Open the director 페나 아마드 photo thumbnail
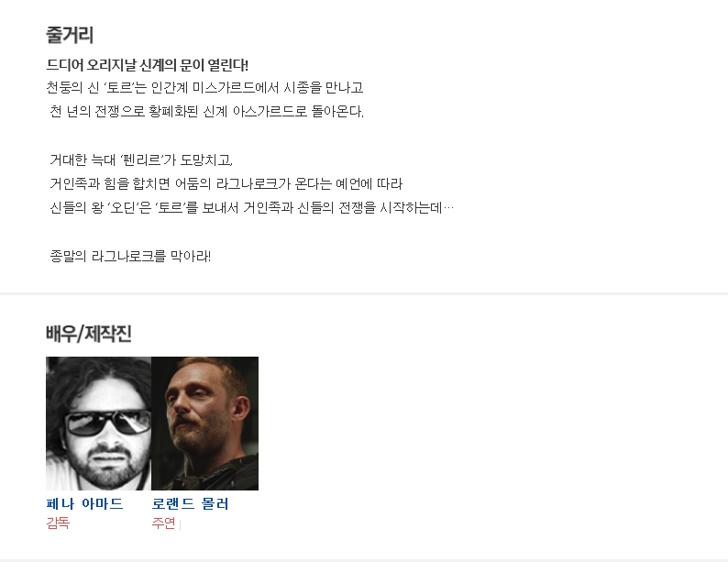Viewport: 728px width, 562px height. [x=98, y=424]
